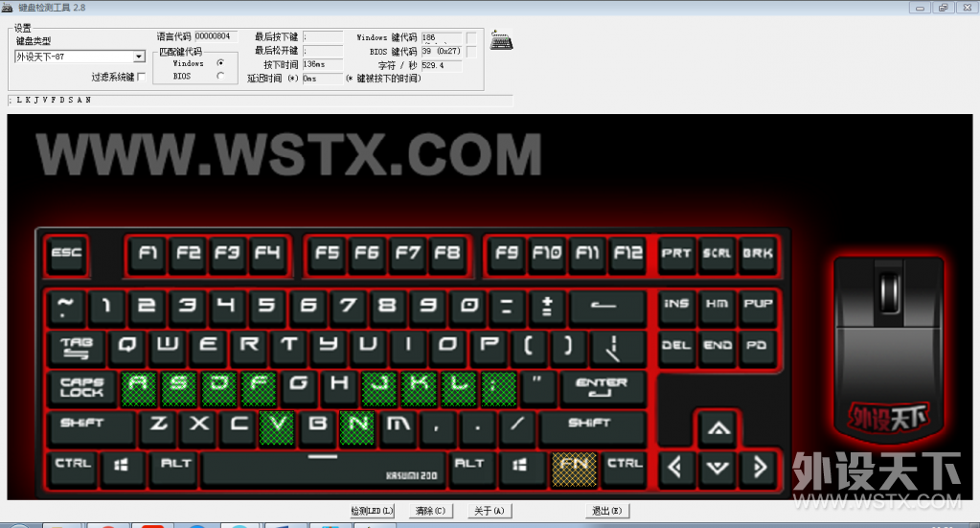The height and width of the screenshot is (528, 980).
Task: Click the 关于 (A) about button
Action: 490,511
